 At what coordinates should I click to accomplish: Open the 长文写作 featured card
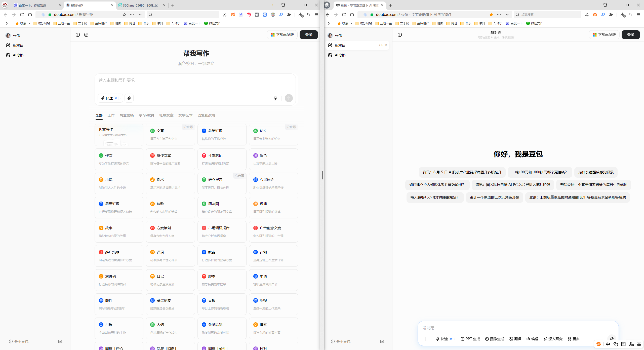tap(119, 135)
